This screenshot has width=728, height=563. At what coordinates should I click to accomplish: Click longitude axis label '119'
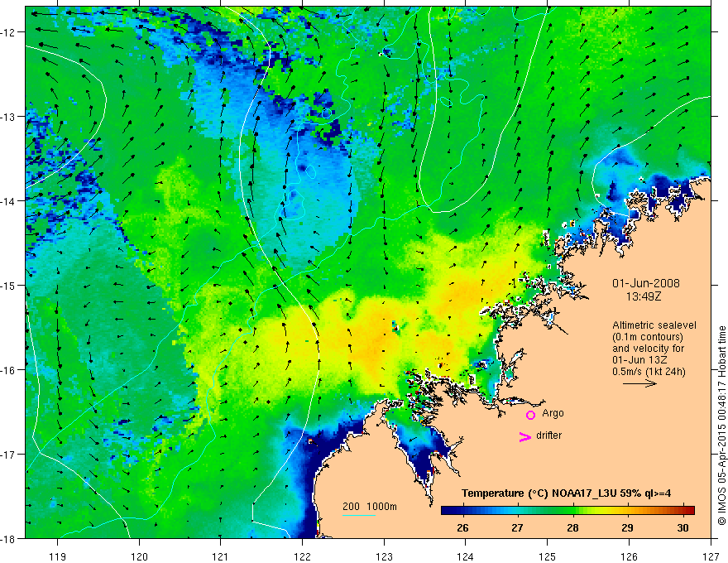coord(57,556)
